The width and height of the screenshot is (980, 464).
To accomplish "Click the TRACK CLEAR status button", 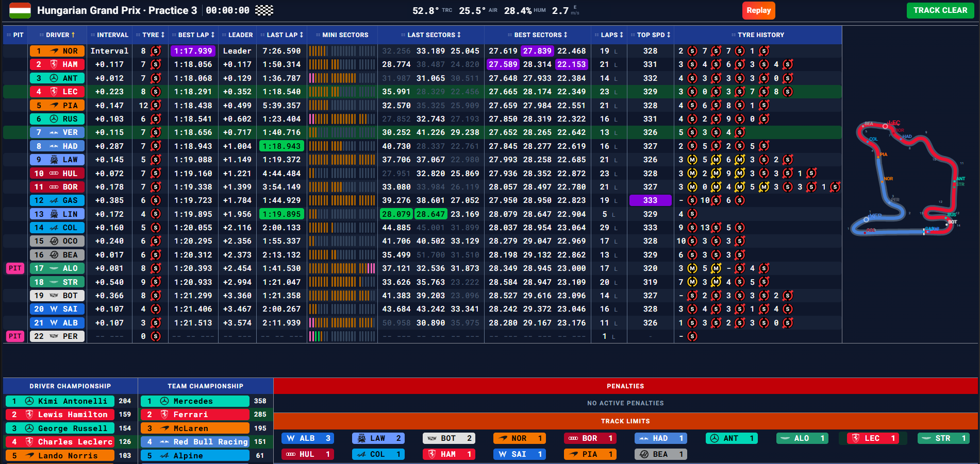I will pyautogui.click(x=940, y=10).
